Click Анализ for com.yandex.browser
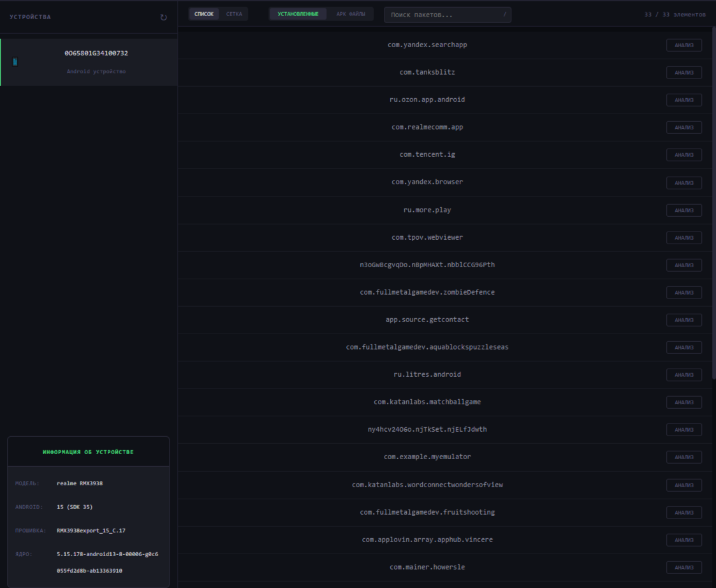 [x=683, y=183]
